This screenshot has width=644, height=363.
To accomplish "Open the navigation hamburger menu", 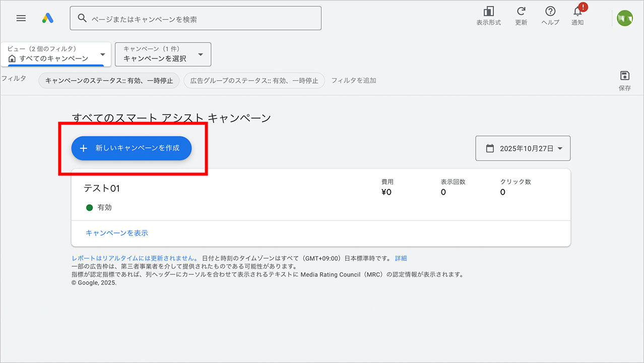I will coord(21,18).
